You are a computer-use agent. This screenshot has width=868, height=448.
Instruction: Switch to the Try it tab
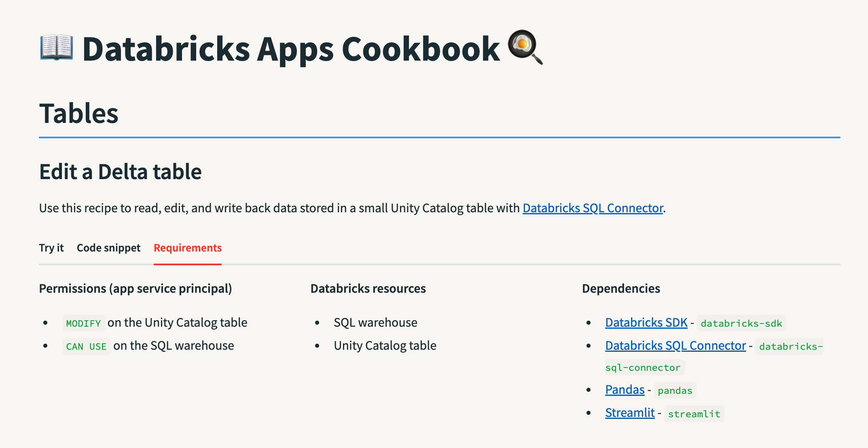pyautogui.click(x=51, y=248)
